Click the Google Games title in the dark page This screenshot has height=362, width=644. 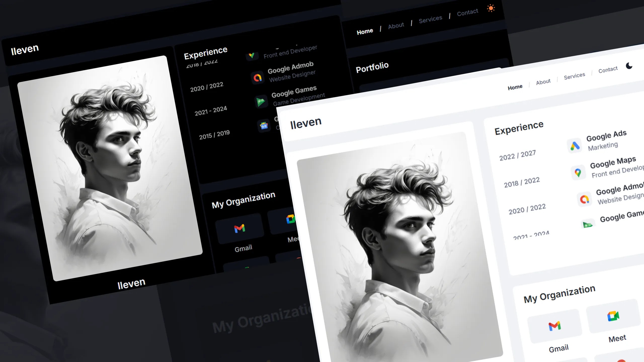click(x=294, y=91)
